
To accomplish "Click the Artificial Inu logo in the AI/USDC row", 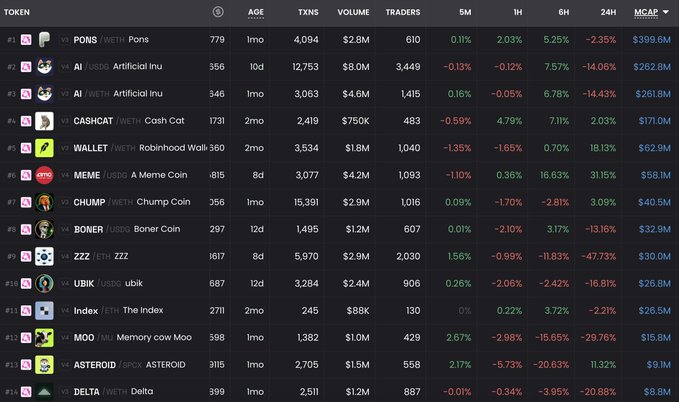I will pos(44,67).
